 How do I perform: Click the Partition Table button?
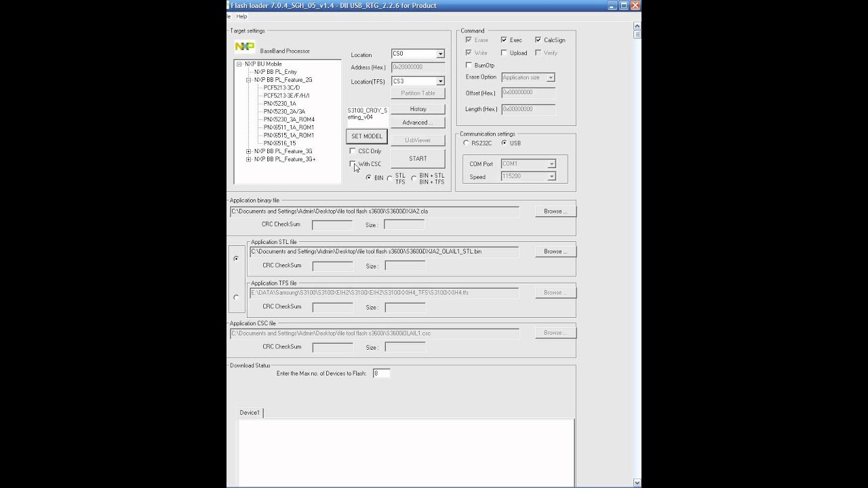[x=418, y=93]
